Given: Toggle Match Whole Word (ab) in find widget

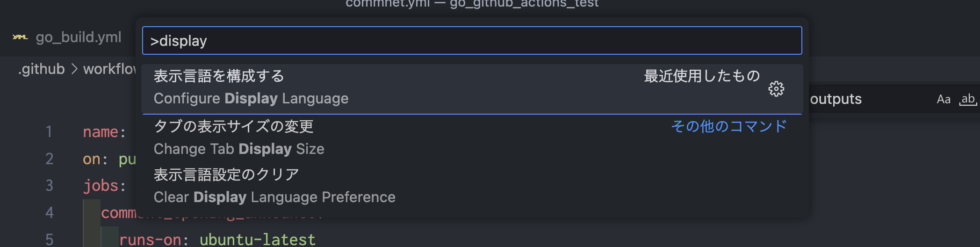Looking at the screenshot, I should tap(968, 99).
